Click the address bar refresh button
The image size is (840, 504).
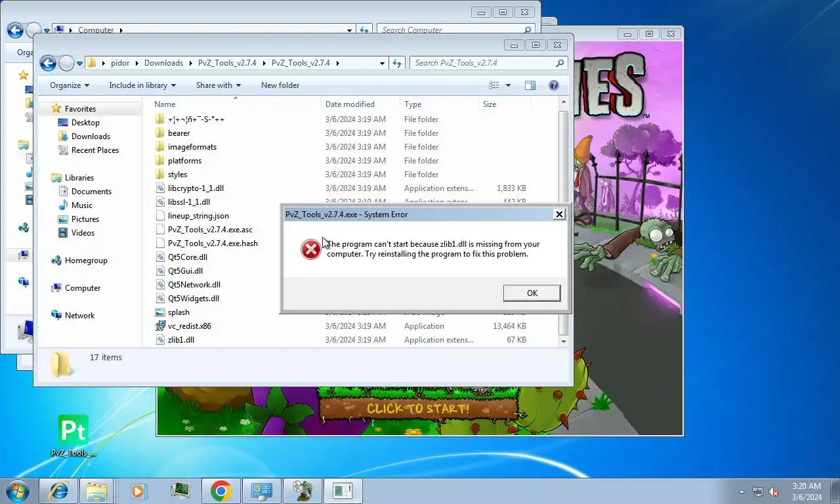point(396,63)
